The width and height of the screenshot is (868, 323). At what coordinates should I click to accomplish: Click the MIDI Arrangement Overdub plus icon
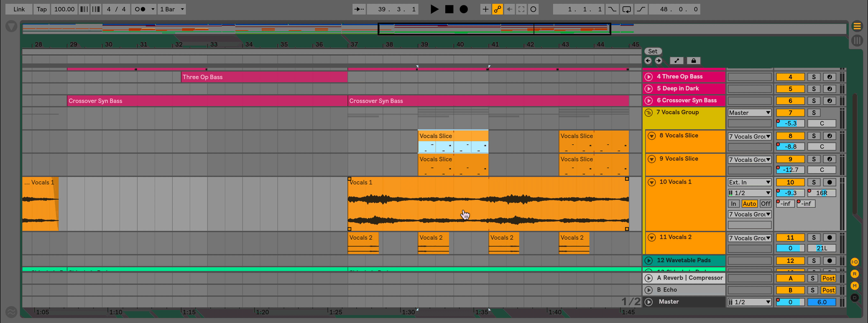tap(485, 9)
